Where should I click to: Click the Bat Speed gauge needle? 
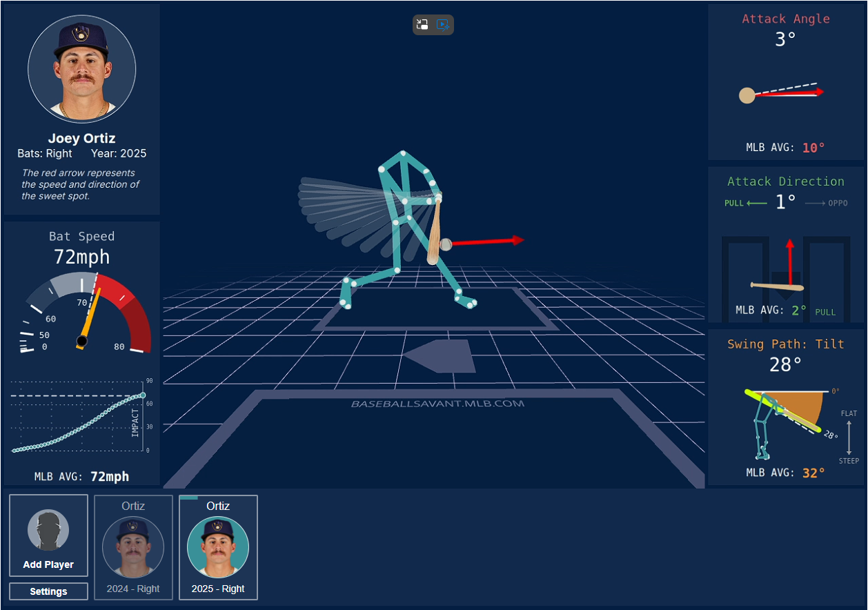tap(92, 315)
